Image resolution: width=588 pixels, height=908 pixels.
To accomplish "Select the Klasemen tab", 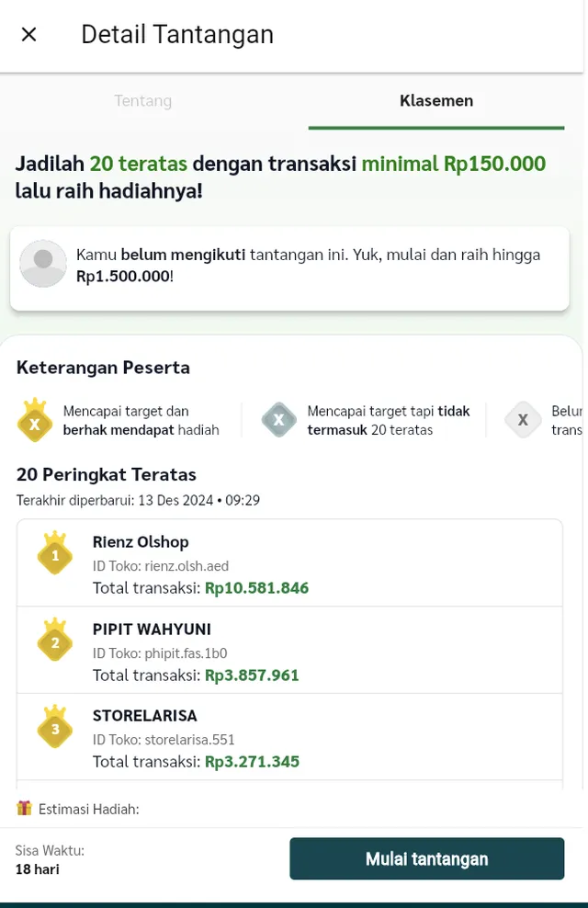I will point(436,101).
